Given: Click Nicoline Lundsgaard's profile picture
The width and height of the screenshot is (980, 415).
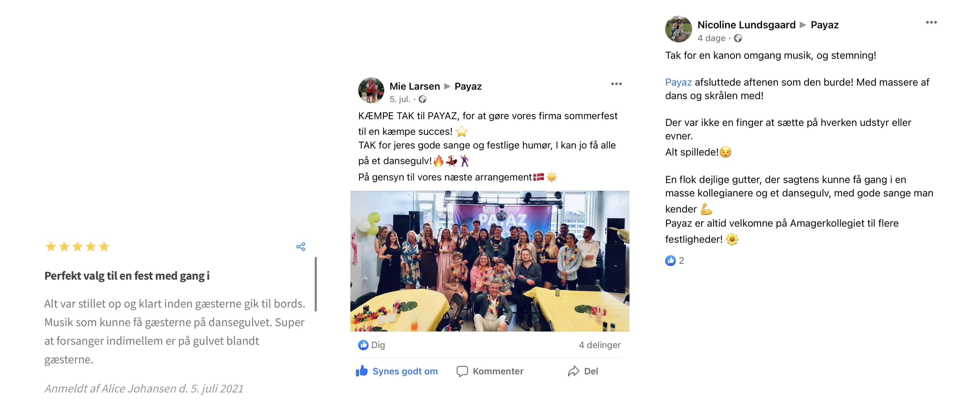Looking at the screenshot, I should (x=678, y=29).
